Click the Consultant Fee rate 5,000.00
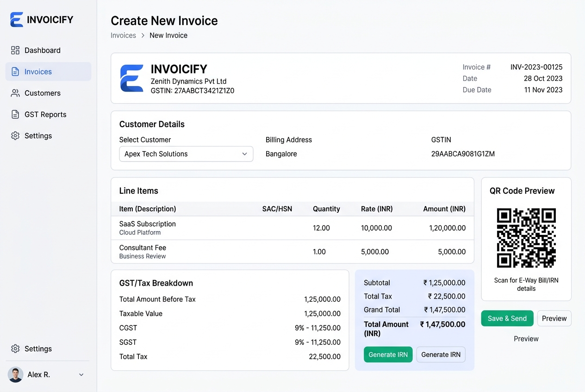The height and width of the screenshot is (392, 585). coord(375,252)
